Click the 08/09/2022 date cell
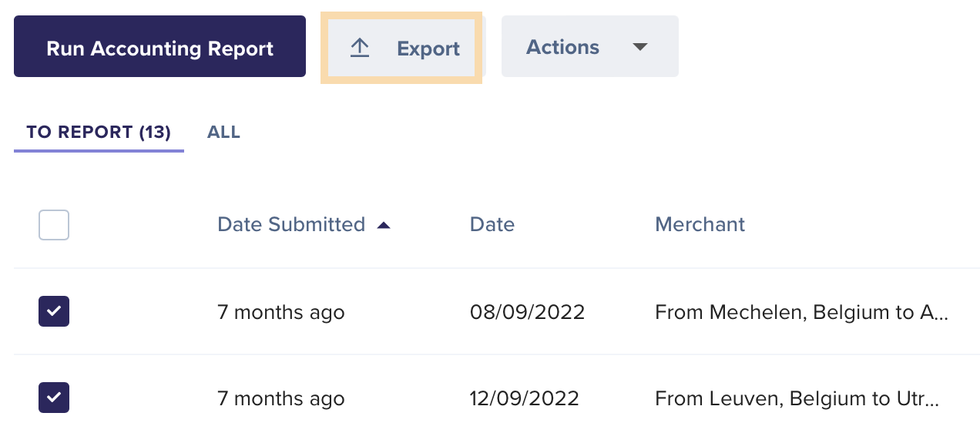 [x=527, y=312]
